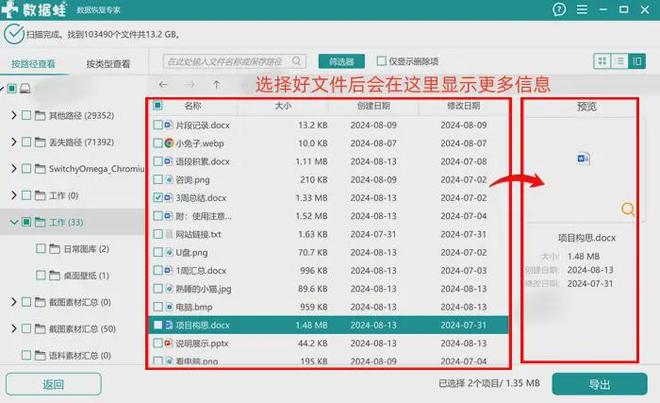Screen dimensions: 660x403
Task: Toggle the select-all checkbox in header
Action: click(158, 105)
